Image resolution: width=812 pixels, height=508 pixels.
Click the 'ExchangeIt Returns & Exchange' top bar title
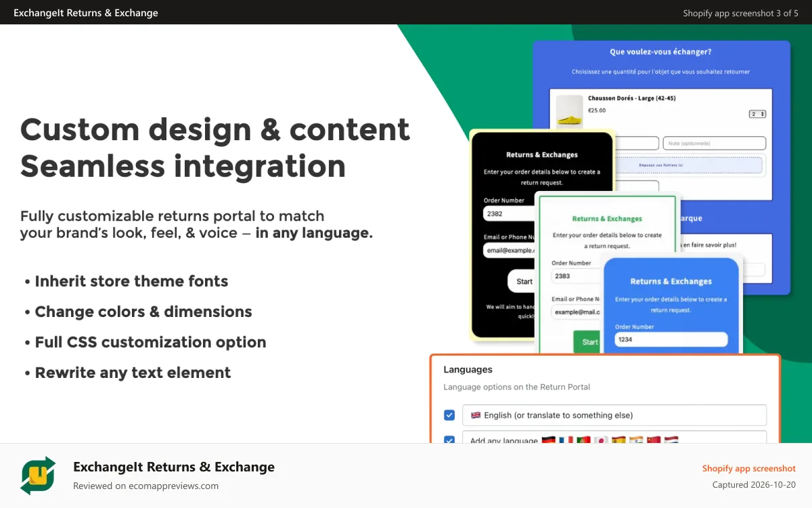tap(86, 13)
